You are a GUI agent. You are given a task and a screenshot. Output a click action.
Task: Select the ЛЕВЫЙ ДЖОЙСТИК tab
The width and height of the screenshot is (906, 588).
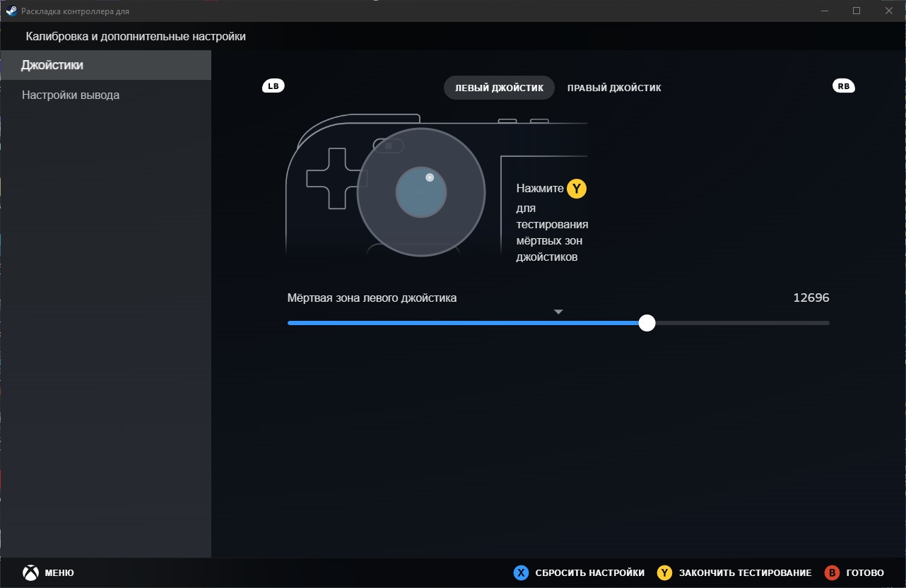(x=499, y=88)
